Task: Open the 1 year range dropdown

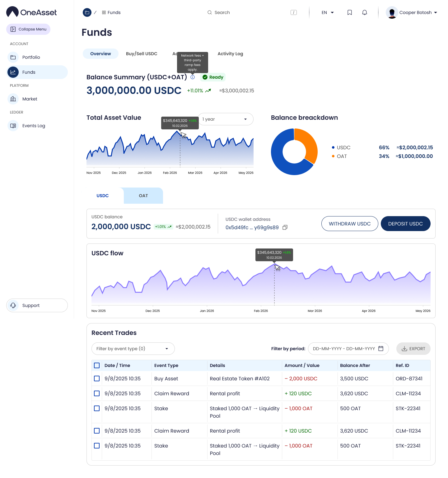Action: click(x=226, y=119)
